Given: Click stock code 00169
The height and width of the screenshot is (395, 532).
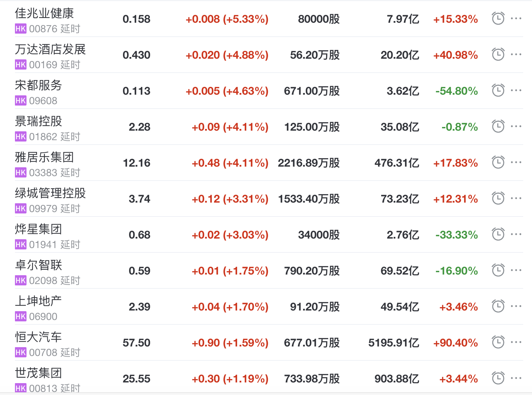Looking at the screenshot, I should 43,65.
